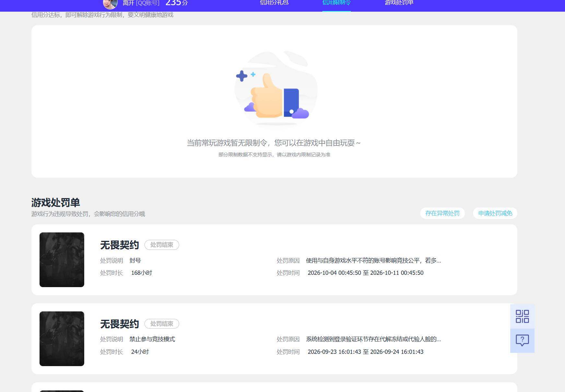The height and width of the screenshot is (392, 565).
Task: Click time range 2026-09-23 16:01:43 至 2026-09-24
Action: (365, 352)
